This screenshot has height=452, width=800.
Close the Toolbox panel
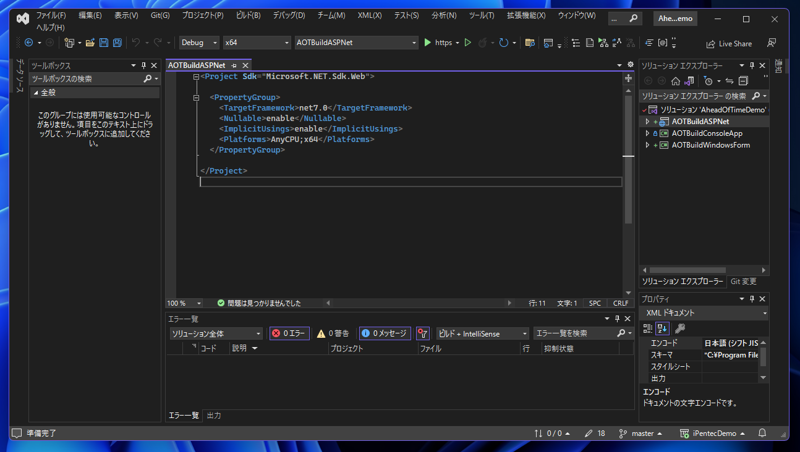pyautogui.click(x=154, y=66)
